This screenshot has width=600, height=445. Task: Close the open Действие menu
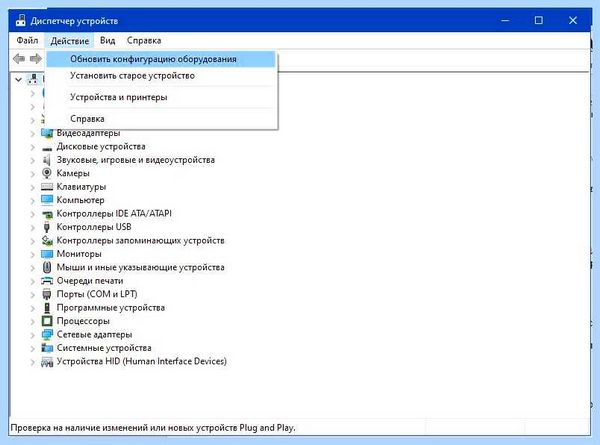coord(70,40)
